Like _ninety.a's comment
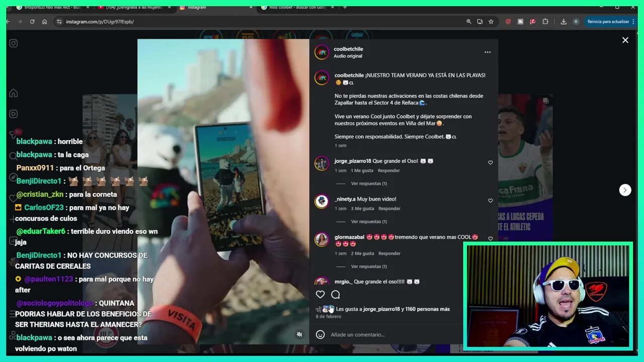Image resolution: width=644 pixels, height=362 pixels. [491, 201]
